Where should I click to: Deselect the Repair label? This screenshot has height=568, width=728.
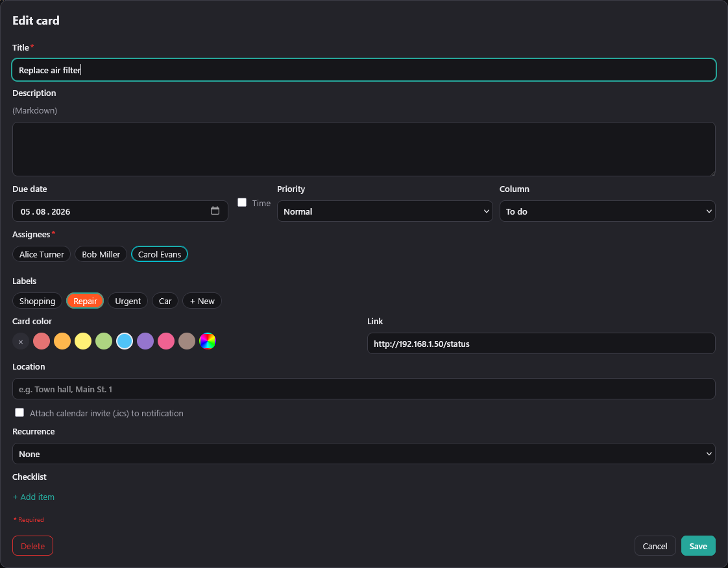pos(85,301)
